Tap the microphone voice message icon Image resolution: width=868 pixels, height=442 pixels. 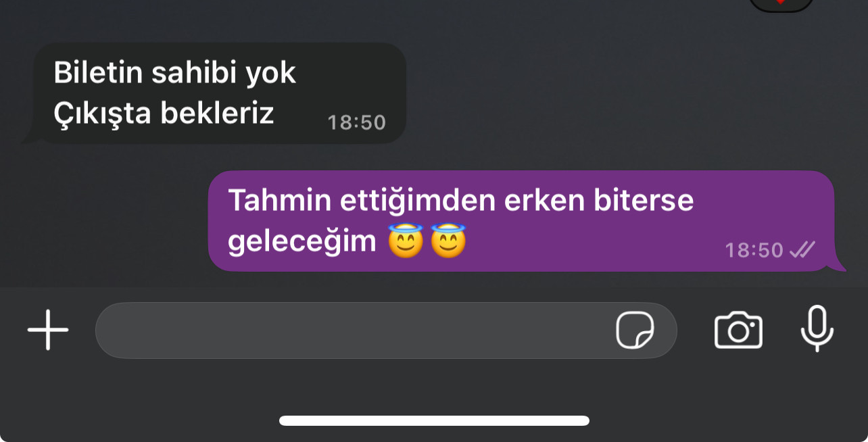(x=817, y=328)
